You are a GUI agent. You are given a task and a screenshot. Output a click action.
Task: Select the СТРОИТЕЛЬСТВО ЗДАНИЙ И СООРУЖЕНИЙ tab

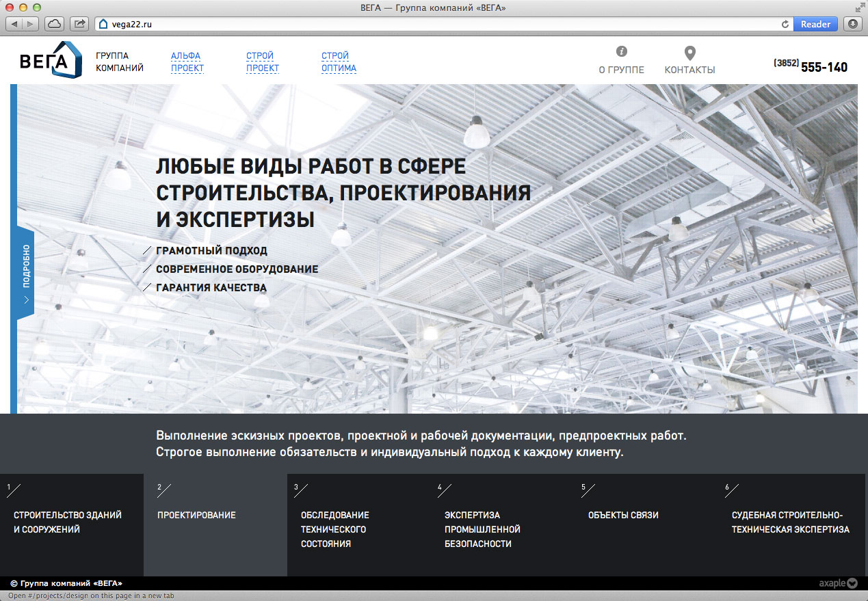coord(71,524)
